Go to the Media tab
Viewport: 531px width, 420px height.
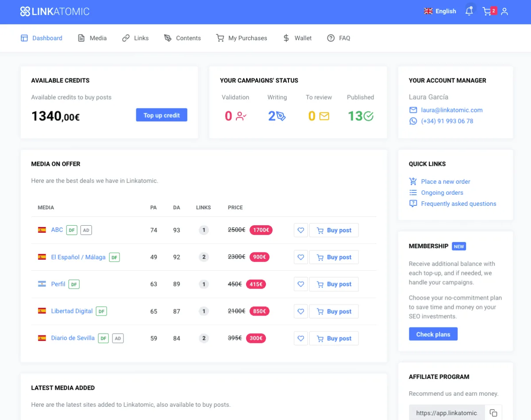(92, 38)
